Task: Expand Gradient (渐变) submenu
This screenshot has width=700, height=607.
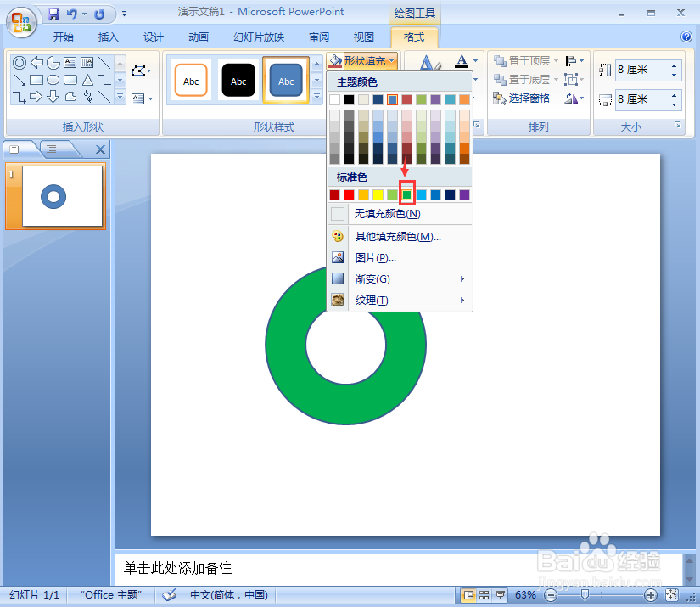Action: 400,279
